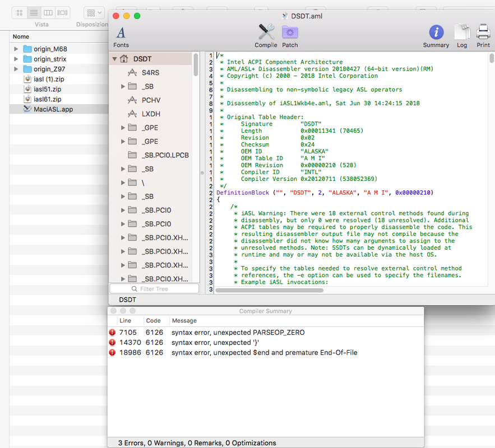Click the horizontal scrollbar of the code editor
The image size is (495, 448).
[x=269, y=291]
